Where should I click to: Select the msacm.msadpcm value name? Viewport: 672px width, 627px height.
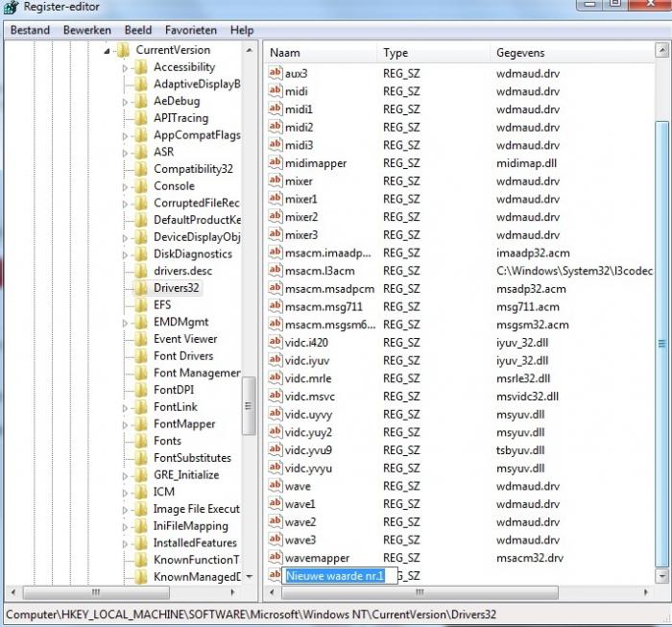click(x=329, y=289)
